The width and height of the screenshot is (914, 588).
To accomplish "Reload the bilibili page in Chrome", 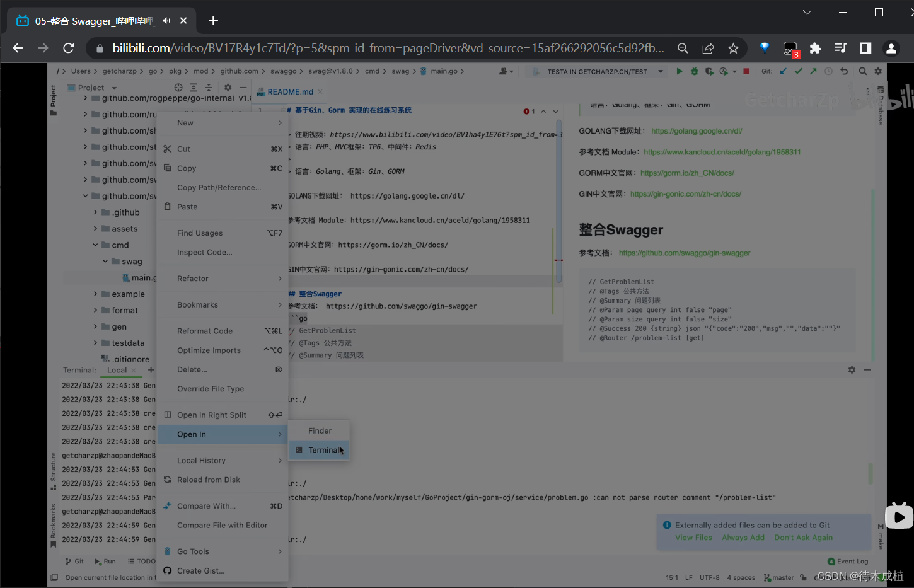I will click(x=69, y=48).
